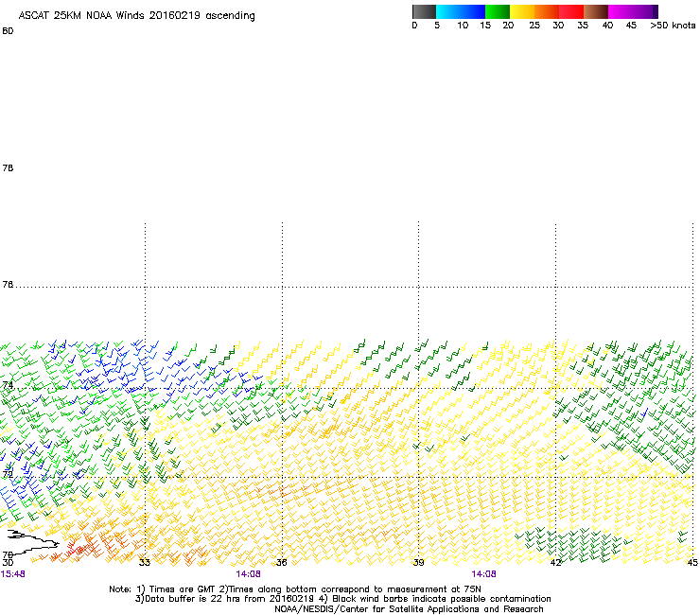The width and height of the screenshot is (700, 615).
Task: Click the '35' label under the color bar
Action: (x=583, y=26)
